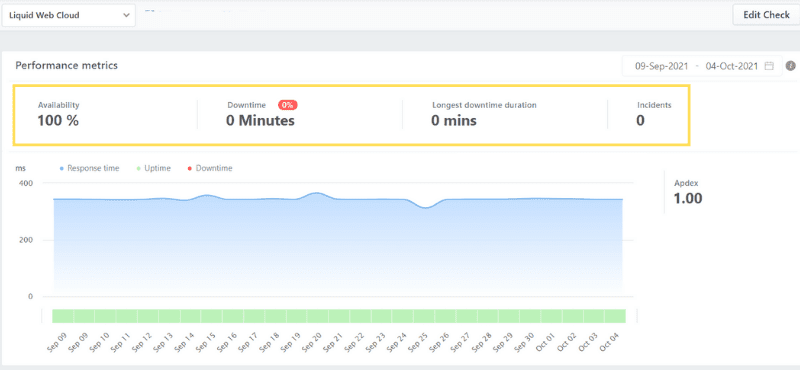Click the Edit Check button

[766, 15]
